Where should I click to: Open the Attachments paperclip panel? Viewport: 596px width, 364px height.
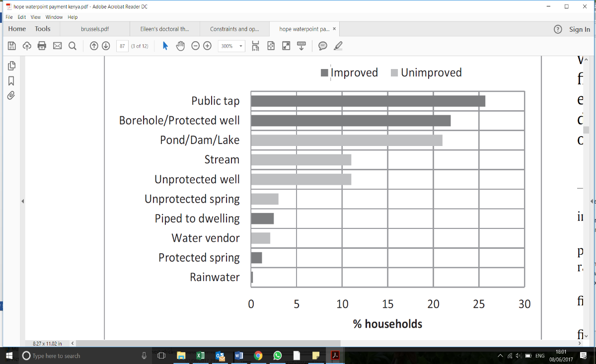(11, 95)
